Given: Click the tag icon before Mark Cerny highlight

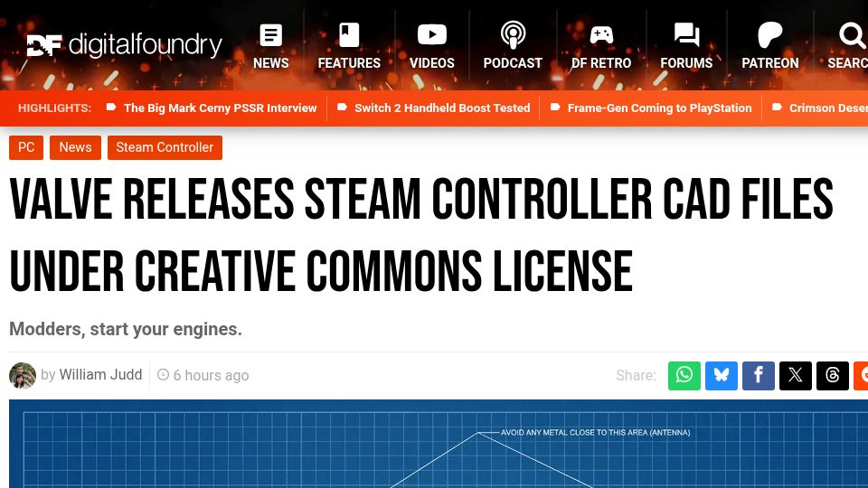Looking at the screenshot, I should (111, 108).
